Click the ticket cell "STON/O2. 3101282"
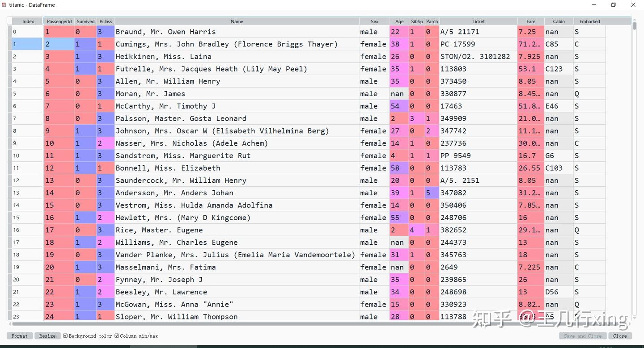Viewport: 644px width, 348px height. tap(479, 57)
